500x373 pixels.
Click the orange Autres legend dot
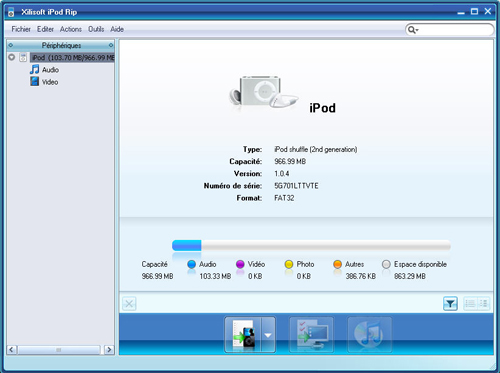[x=337, y=264]
